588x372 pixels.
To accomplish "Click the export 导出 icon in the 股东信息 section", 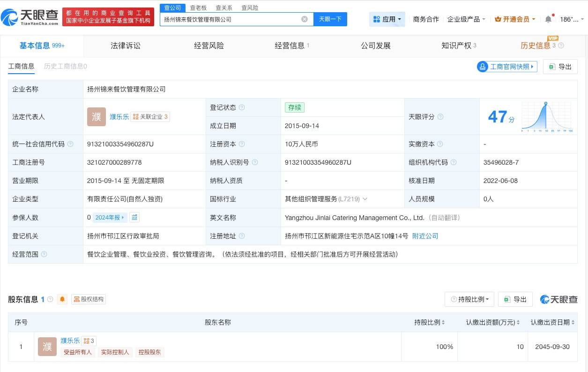I will [507, 299].
